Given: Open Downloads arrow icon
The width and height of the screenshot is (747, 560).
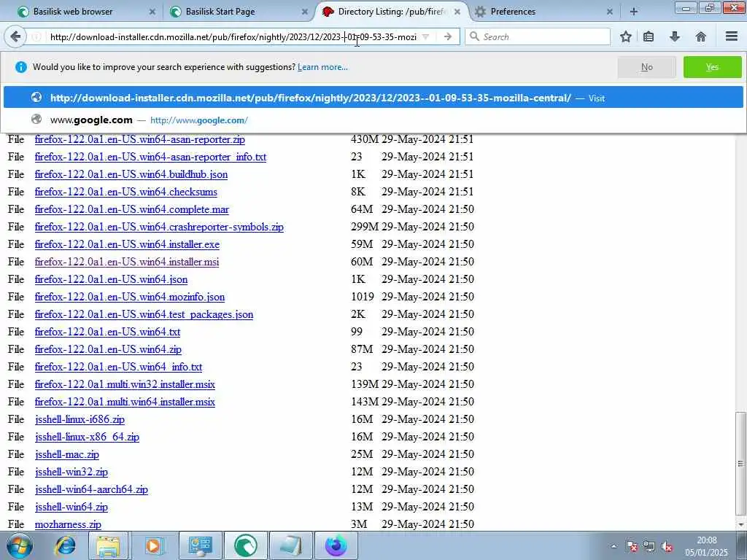Looking at the screenshot, I should 675,36.
